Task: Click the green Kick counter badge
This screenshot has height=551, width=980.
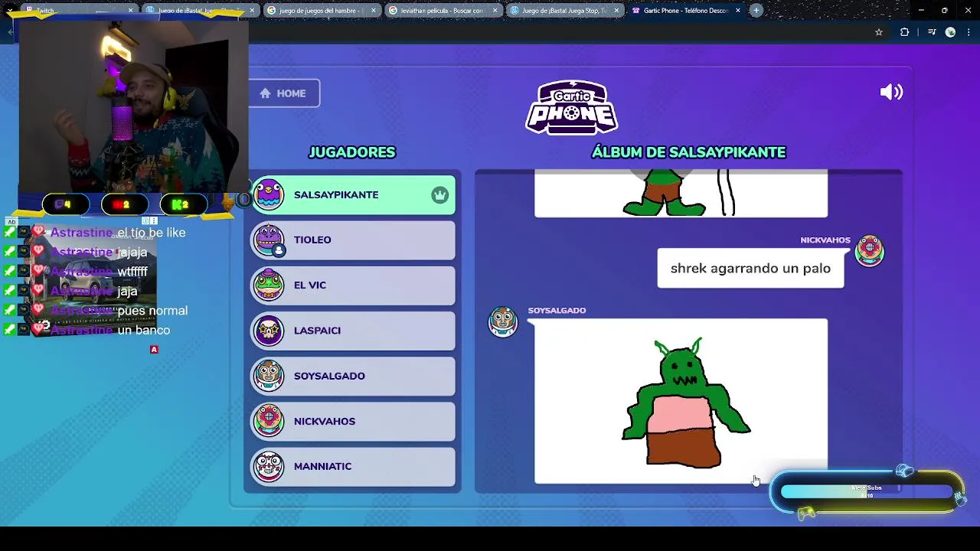Action: tap(184, 204)
